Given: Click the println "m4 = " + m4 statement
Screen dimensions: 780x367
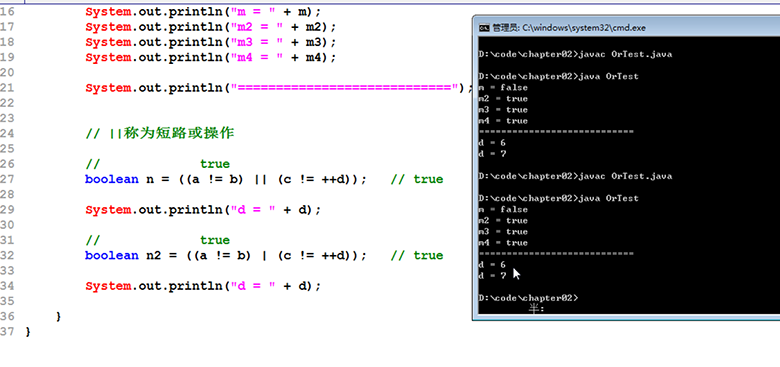Looking at the screenshot, I should (211, 57).
